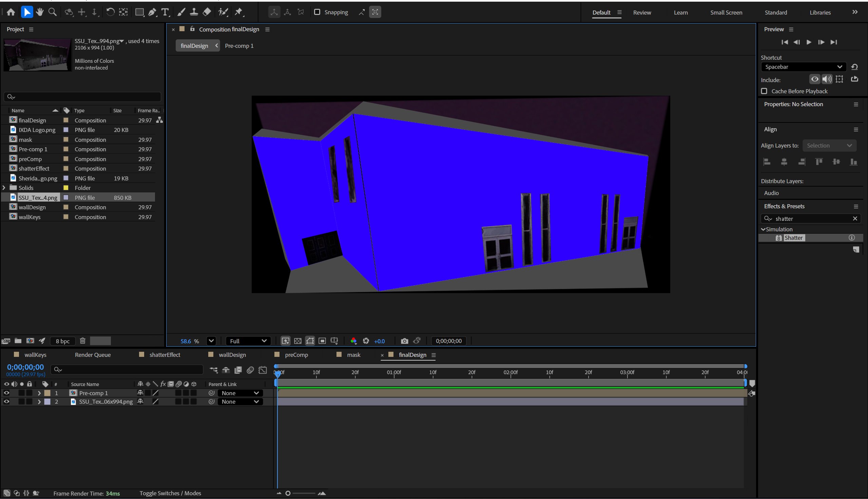Expand the Solids folder
Image resolution: width=868 pixels, height=499 pixels.
click(x=4, y=188)
